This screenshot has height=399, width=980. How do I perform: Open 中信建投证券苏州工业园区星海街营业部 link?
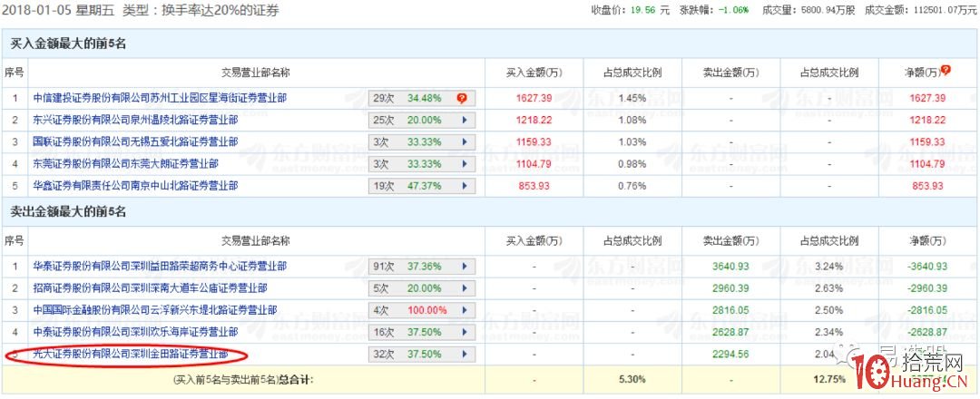(161, 98)
